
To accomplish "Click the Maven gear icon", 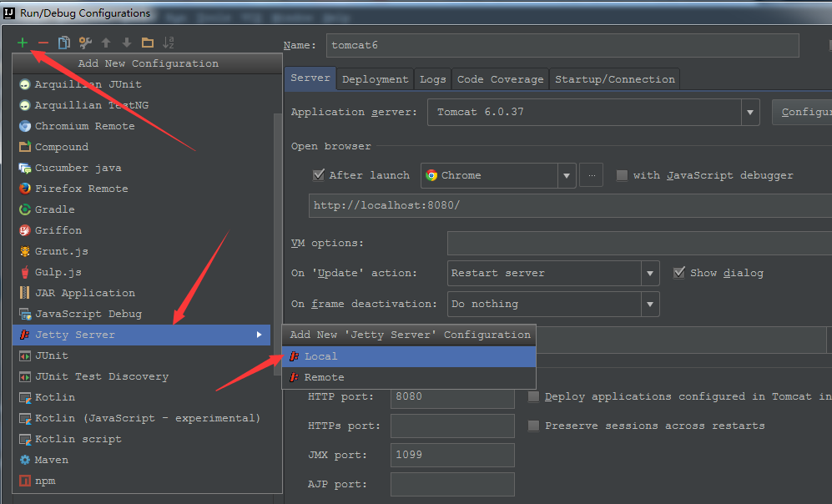I will pos(25,460).
